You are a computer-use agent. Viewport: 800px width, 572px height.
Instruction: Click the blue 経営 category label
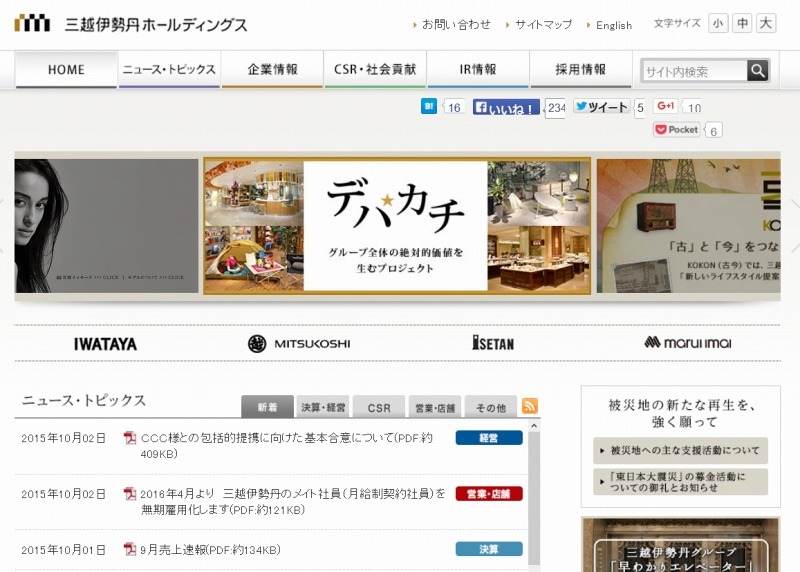(x=489, y=438)
